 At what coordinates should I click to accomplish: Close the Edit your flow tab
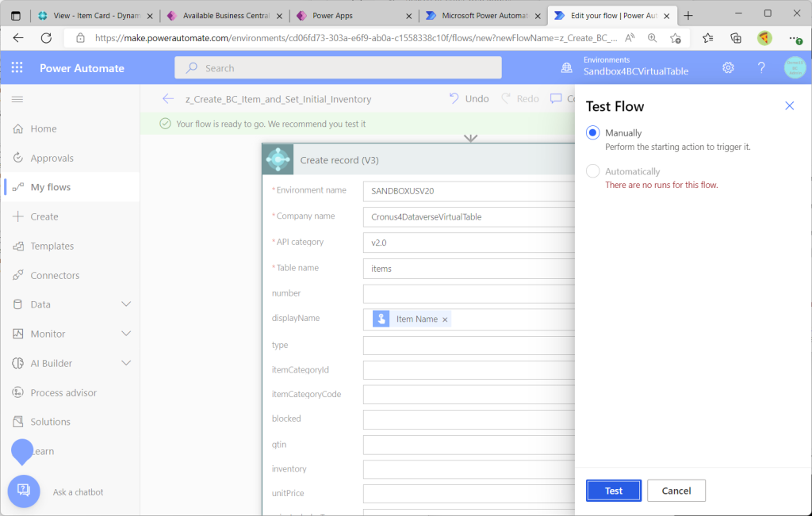(667, 16)
